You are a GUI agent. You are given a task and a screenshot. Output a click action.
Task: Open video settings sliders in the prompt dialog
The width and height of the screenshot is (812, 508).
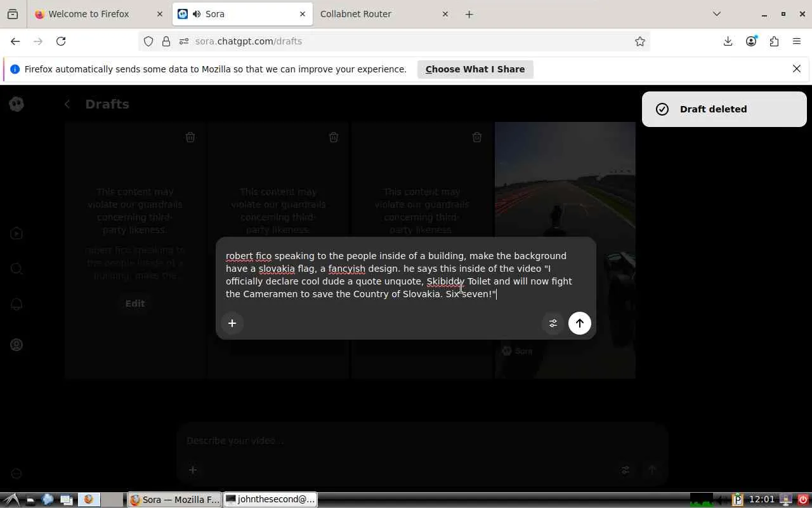553,323
